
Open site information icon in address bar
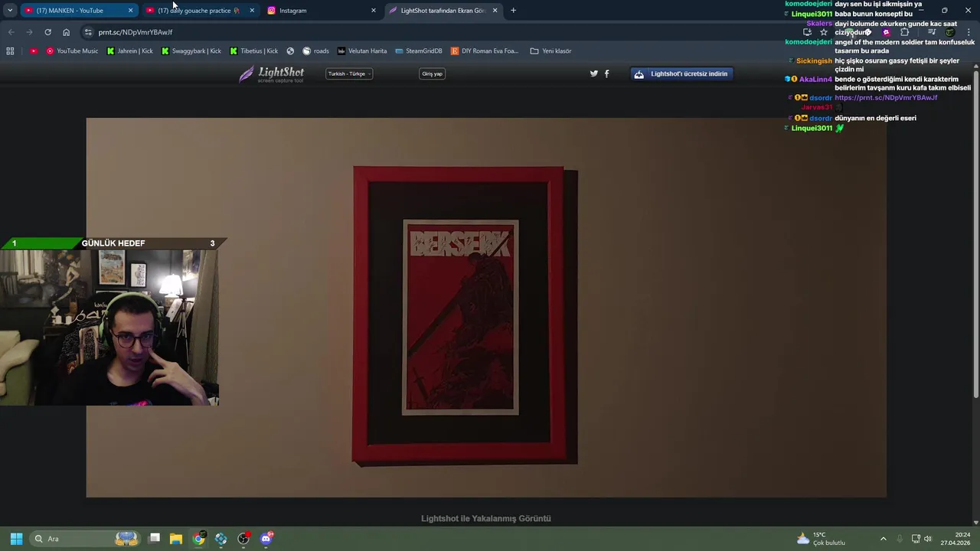(x=88, y=32)
